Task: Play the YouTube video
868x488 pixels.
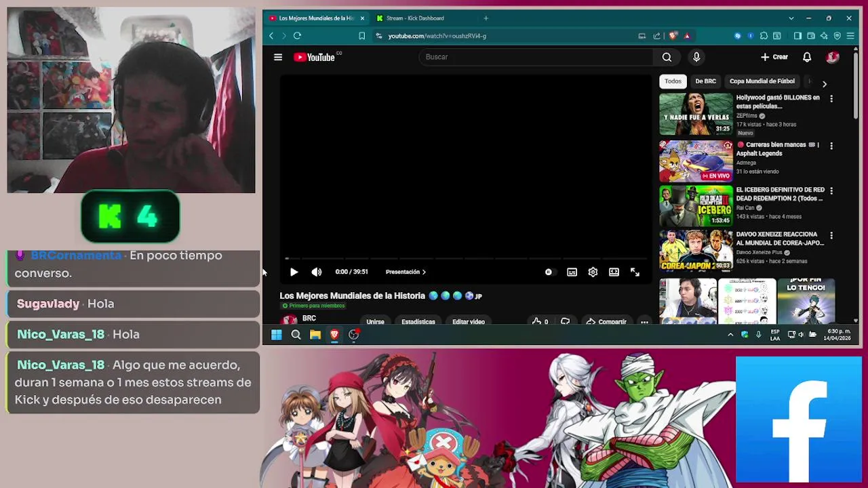Action: pos(294,272)
